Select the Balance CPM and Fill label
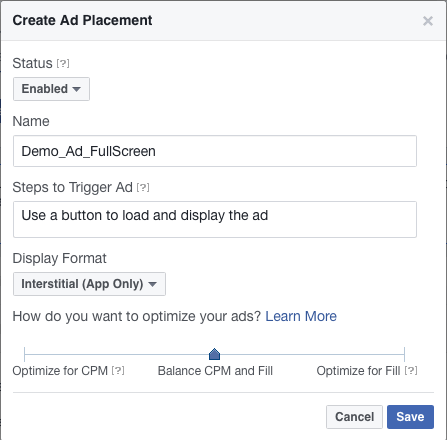 (x=215, y=371)
